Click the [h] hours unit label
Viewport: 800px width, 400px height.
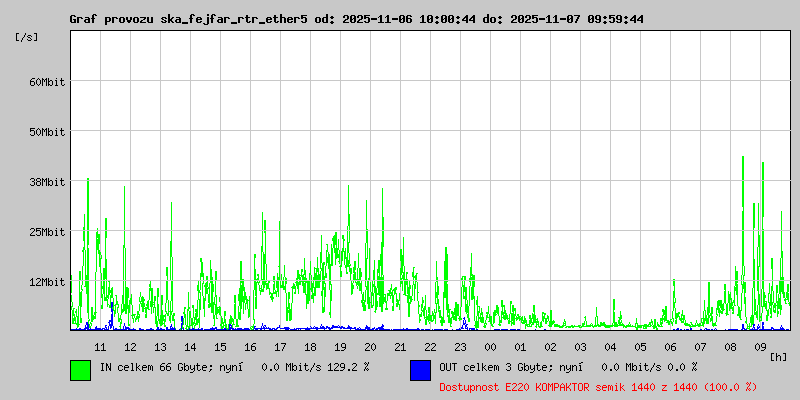[778, 357]
